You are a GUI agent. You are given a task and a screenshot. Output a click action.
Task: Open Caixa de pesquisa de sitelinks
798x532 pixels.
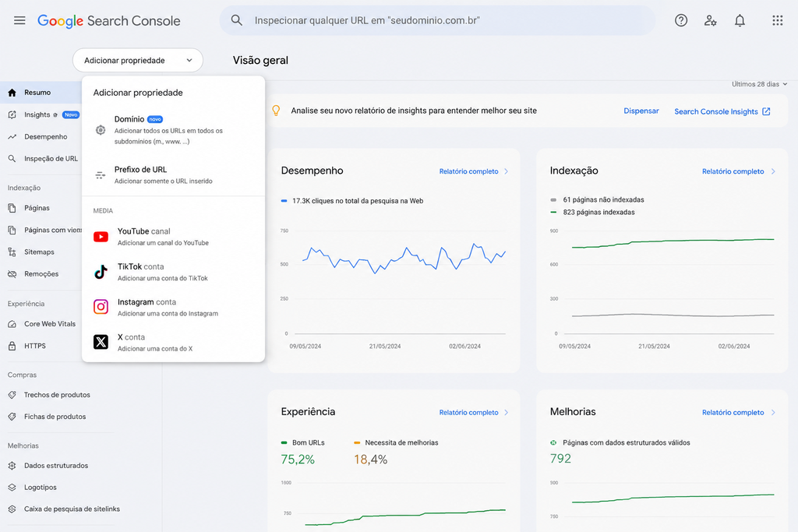click(x=72, y=509)
